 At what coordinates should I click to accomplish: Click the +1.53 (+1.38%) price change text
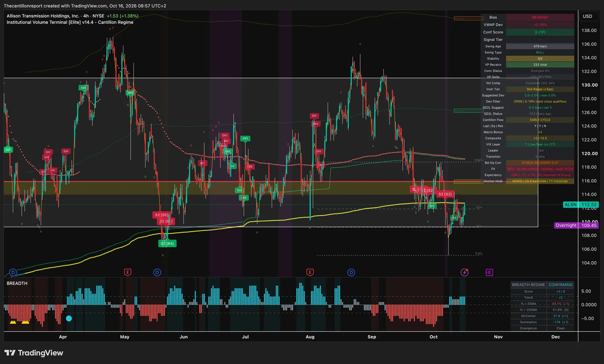(x=122, y=16)
